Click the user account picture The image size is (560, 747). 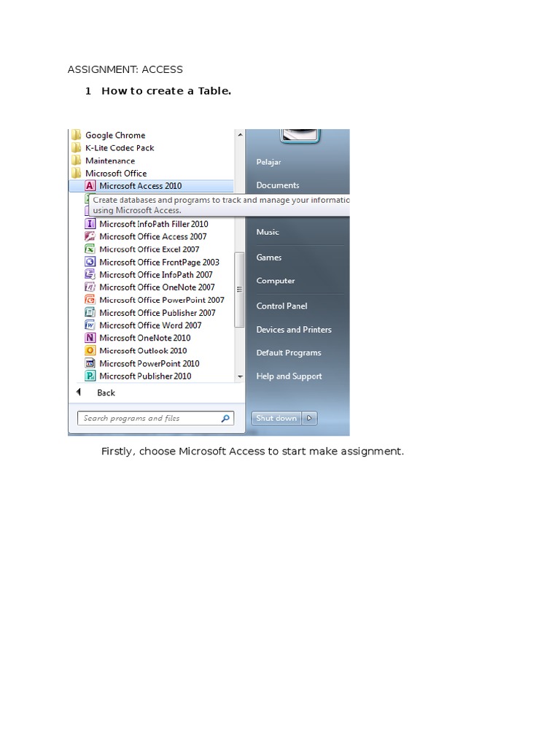[x=300, y=136]
